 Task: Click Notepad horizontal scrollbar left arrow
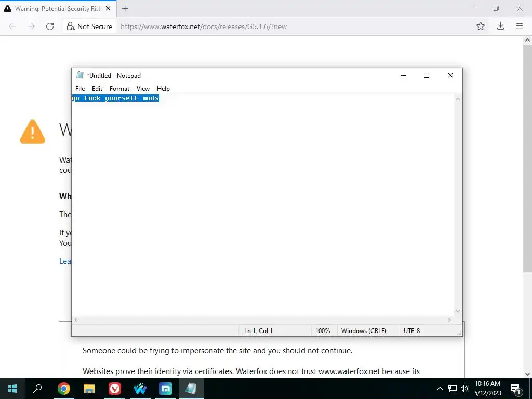(x=76, y=320)
